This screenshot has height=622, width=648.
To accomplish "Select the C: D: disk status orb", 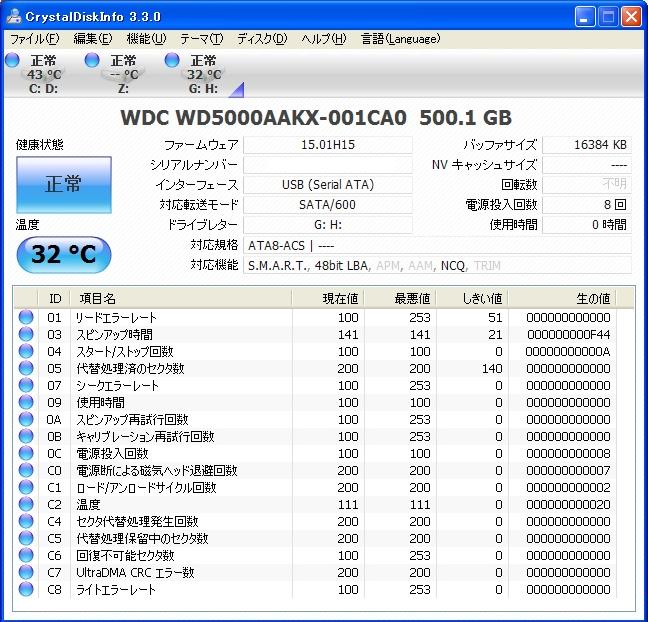I will 13,62.
